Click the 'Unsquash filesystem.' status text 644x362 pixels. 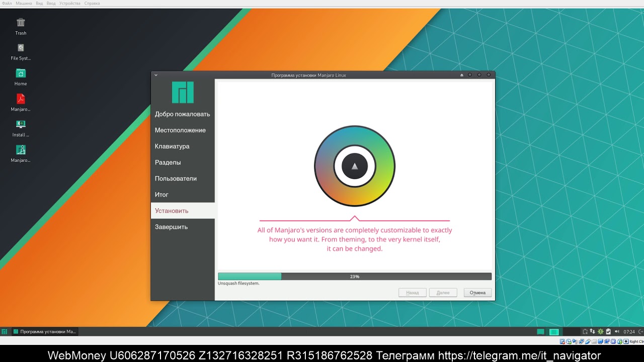[238, 284]
